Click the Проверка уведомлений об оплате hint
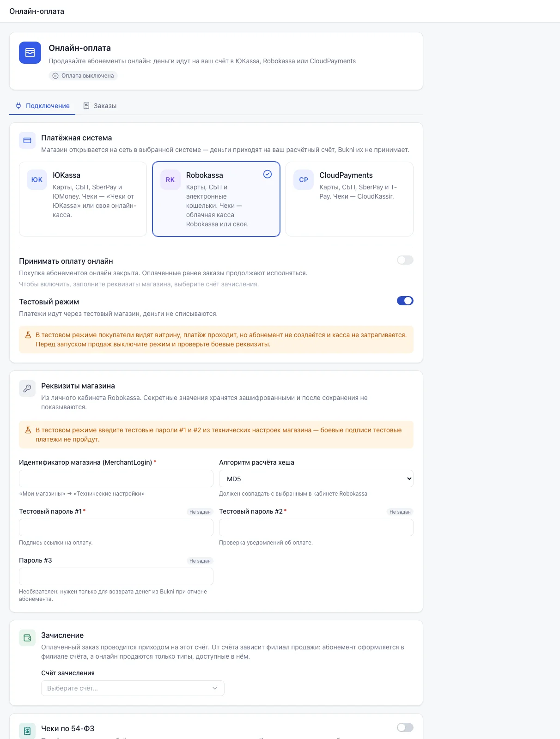The height and width of the screenshot is (739, 560). pos(266,543)
